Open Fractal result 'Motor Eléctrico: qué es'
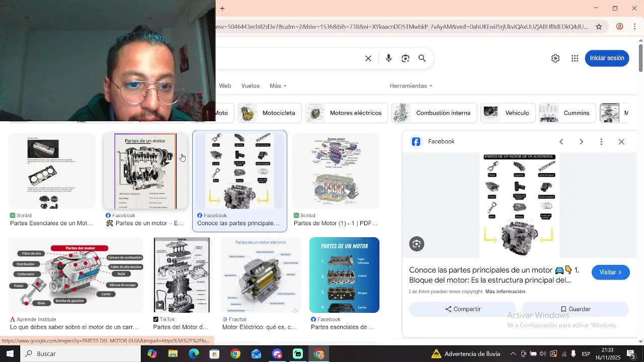The width and height of the screenshot is (644, 362). 260,327
